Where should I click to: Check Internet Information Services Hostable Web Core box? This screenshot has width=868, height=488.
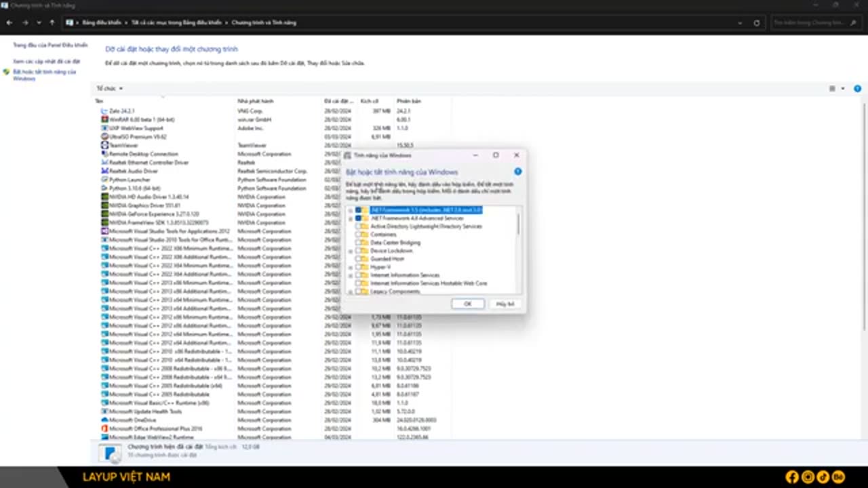click(358, 283)
